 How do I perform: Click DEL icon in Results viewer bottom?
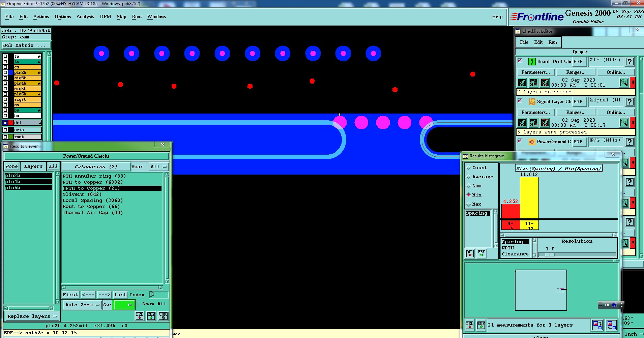click(x=140, y=316)
